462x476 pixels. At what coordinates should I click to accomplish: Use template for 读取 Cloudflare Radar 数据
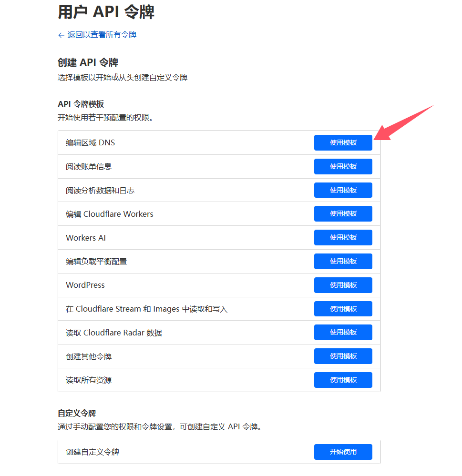click(x=343, y=333)
